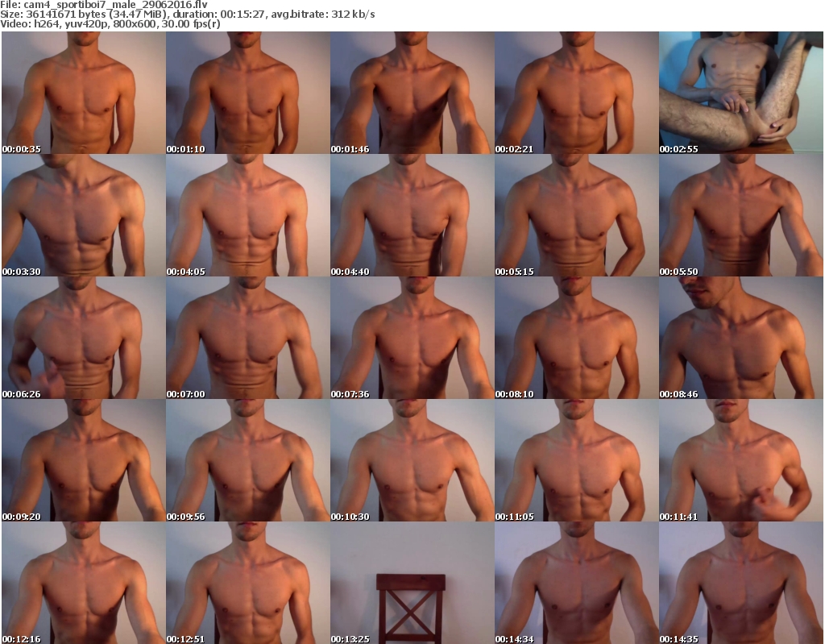825x644 pixels.
Task: Click the 00:02:21 timestamp label
Action: coord(515,149)
